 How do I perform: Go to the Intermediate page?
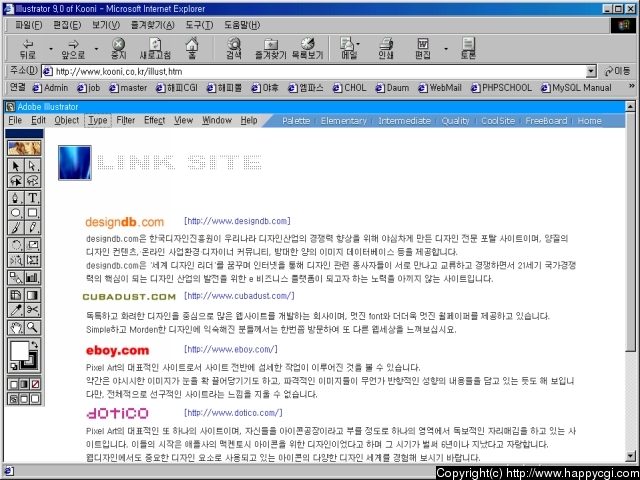tap(404, 121)
